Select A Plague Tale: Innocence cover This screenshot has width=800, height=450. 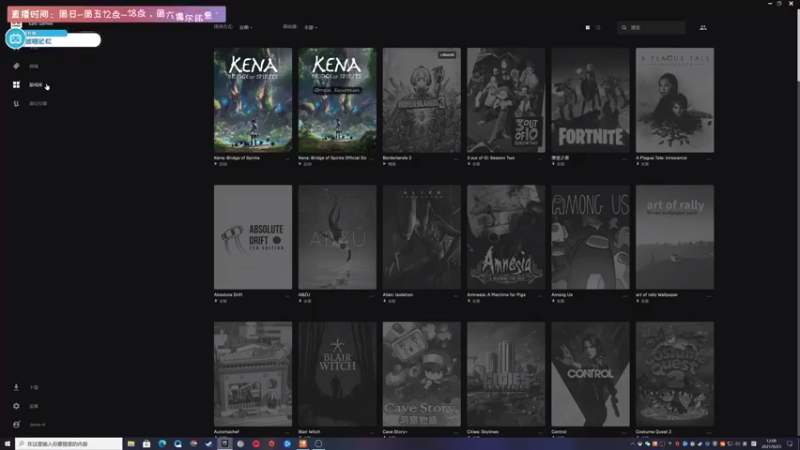tap(675, 100)
